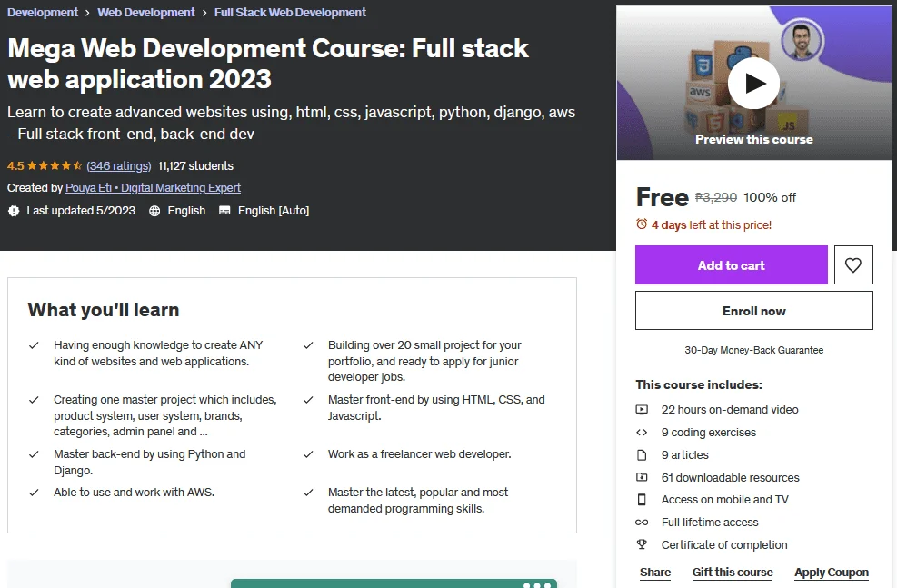Image resolution: width=897 pixels, height=588 pixels.
Task: Click the '61 downloadable resources' text
Action: (731, 478)
